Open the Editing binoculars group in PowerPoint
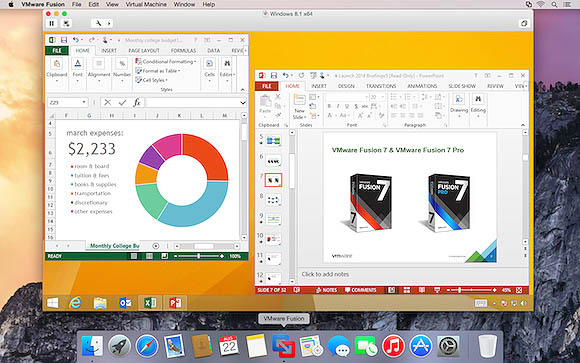 (478, 105)
